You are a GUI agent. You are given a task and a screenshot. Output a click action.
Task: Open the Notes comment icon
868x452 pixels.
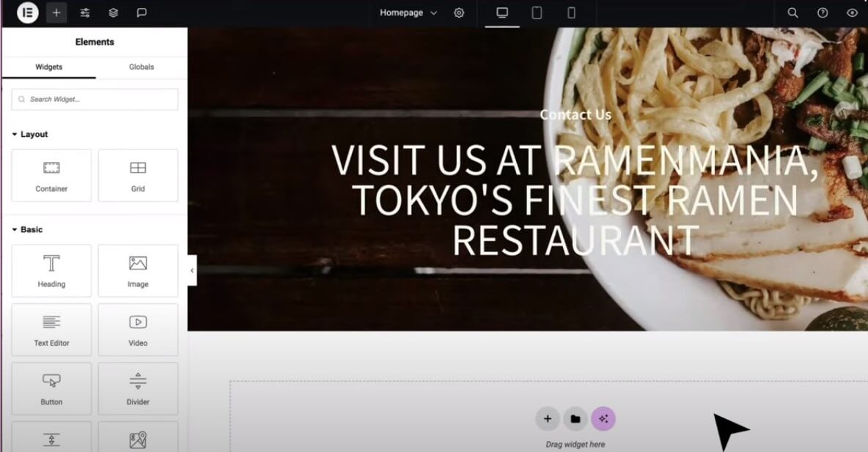click(x=141, y=12)
